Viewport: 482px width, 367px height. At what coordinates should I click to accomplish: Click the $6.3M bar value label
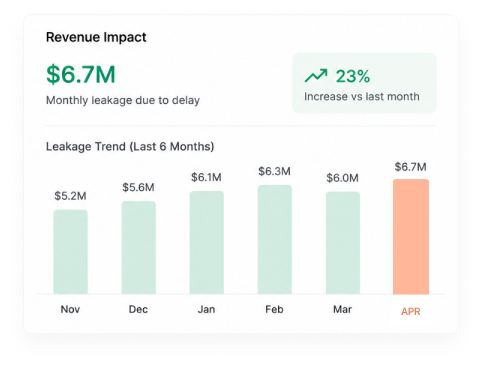click(x=274, y=171)
